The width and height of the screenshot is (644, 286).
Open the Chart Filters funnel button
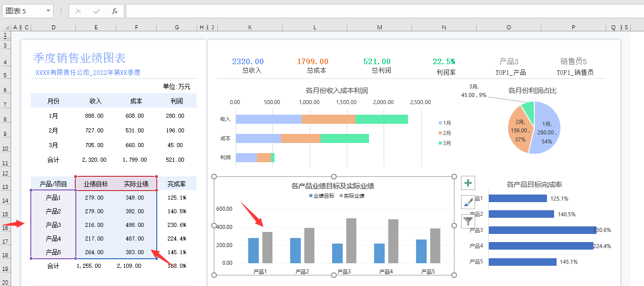(x=468, y=221)
